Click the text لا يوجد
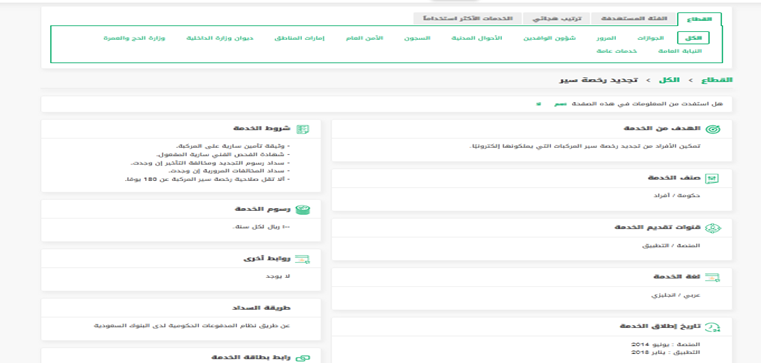Viewport: 761px width, 363px height. click(278, 276)
